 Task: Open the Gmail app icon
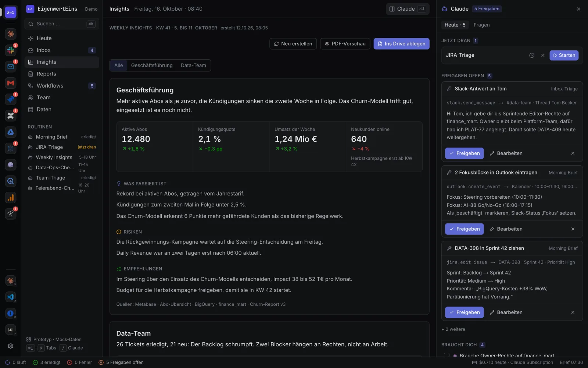coord(10,83)
